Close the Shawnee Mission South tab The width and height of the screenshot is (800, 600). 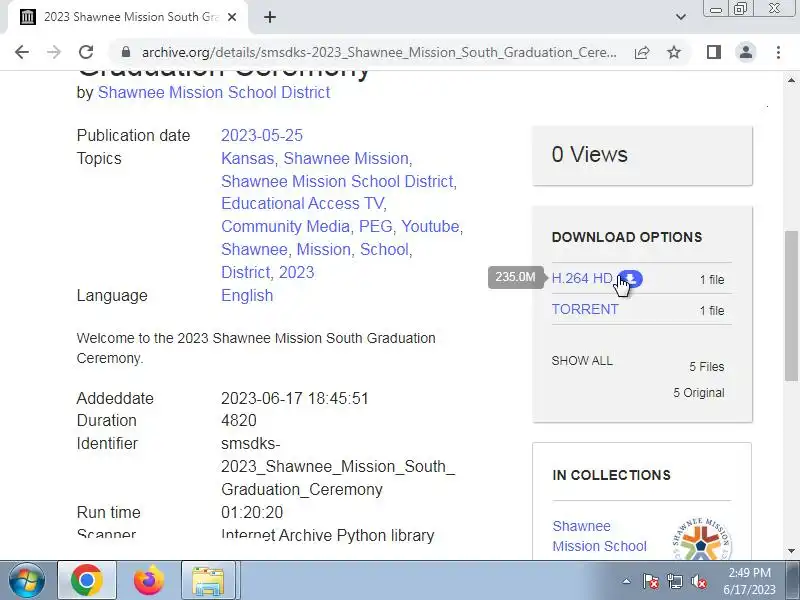coord(232,17)
